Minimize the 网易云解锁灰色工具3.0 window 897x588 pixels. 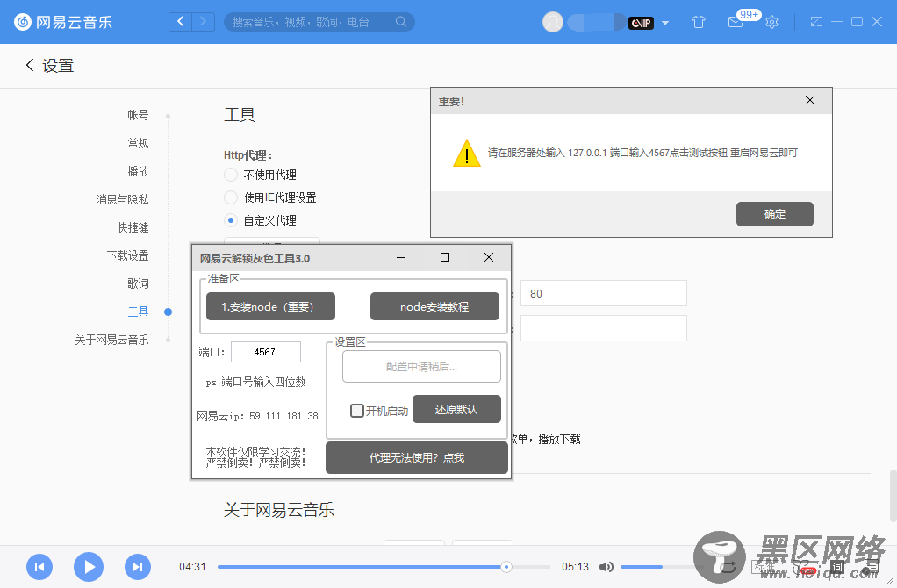click(x=401, y=257)
